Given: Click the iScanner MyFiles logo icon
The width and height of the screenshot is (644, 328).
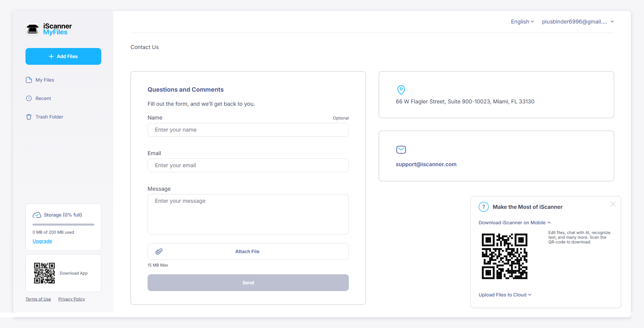Looking at the screenshot, I should tap(33, 29).
